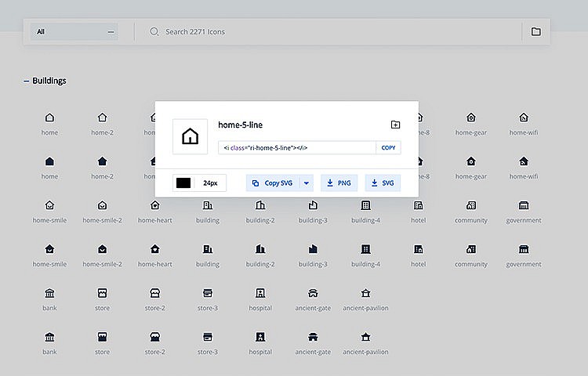Click the filled store-2 icon
The image size is (588, 376).
point(154,337)
